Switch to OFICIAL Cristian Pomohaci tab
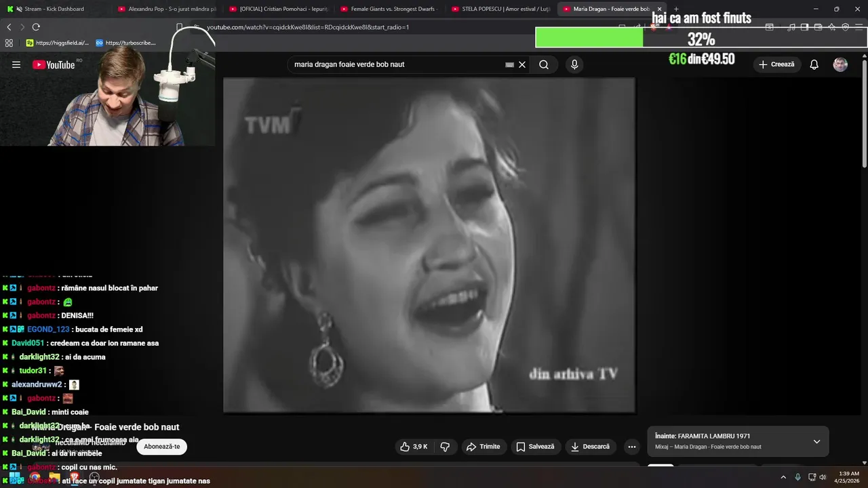This screenshot has height=488, width=868. 278,9
